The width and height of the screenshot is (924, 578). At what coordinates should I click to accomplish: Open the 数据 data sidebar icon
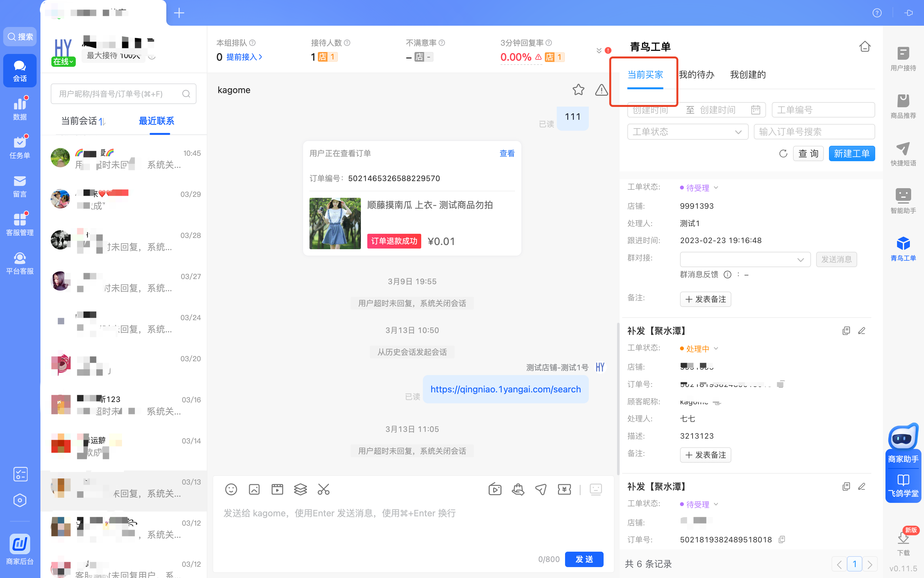(x=20, y=109)
